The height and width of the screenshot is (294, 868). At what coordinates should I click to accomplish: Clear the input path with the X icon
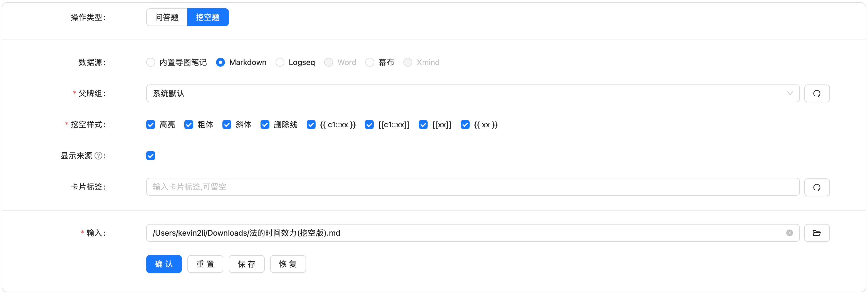click(x=789, y=233)
